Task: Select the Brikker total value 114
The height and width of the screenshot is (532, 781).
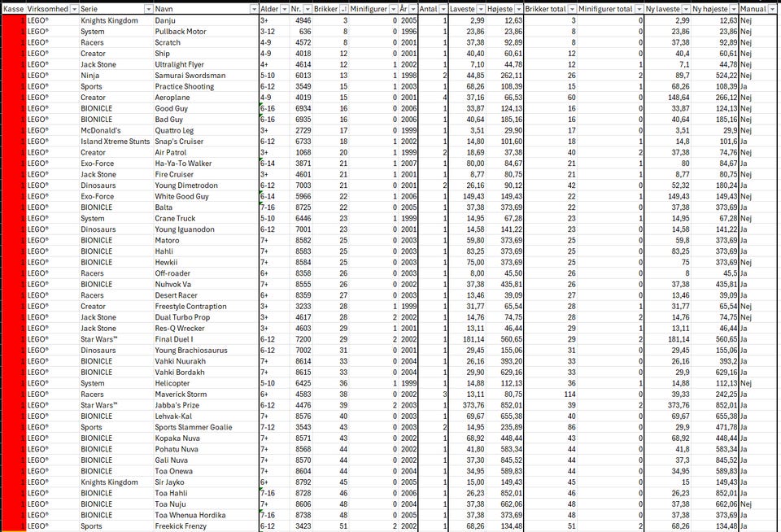Action: point(551,394)
